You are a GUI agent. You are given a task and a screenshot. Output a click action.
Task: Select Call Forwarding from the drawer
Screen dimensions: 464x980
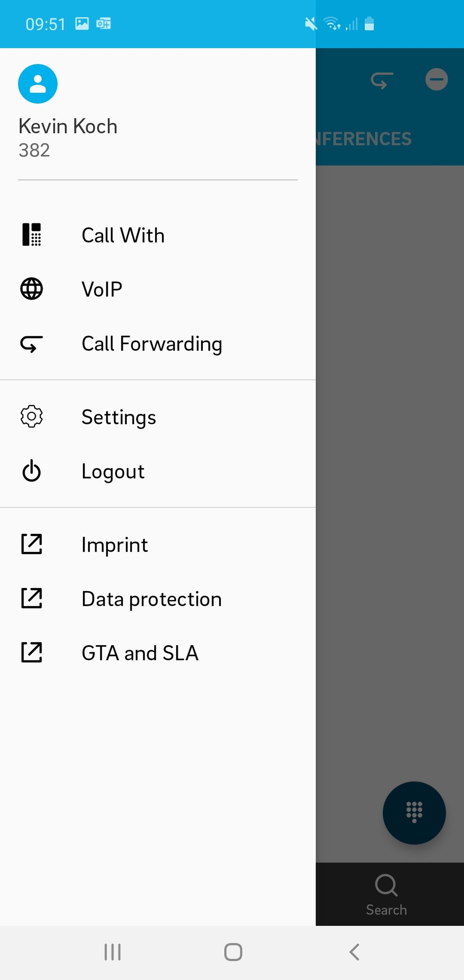[152, 344]
